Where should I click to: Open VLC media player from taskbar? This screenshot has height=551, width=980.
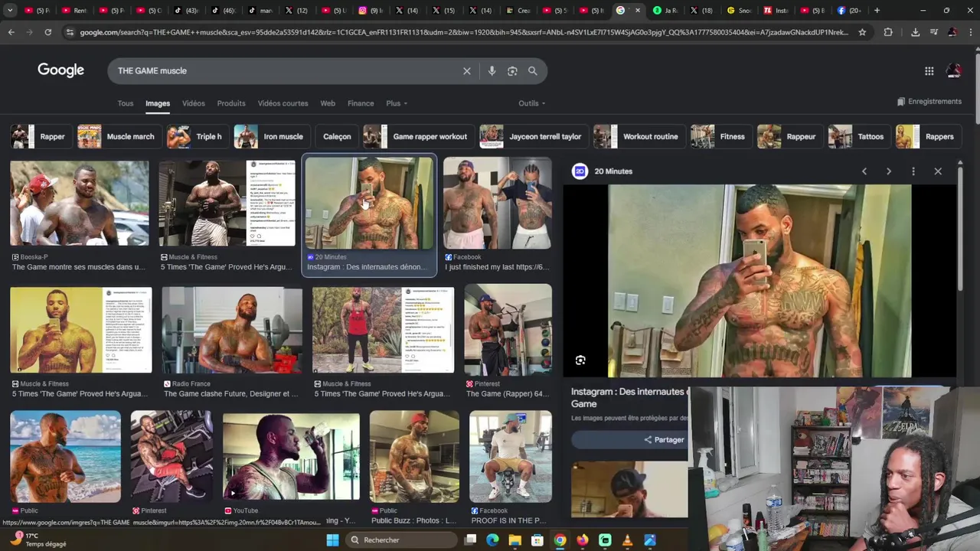tap(627, 540)
